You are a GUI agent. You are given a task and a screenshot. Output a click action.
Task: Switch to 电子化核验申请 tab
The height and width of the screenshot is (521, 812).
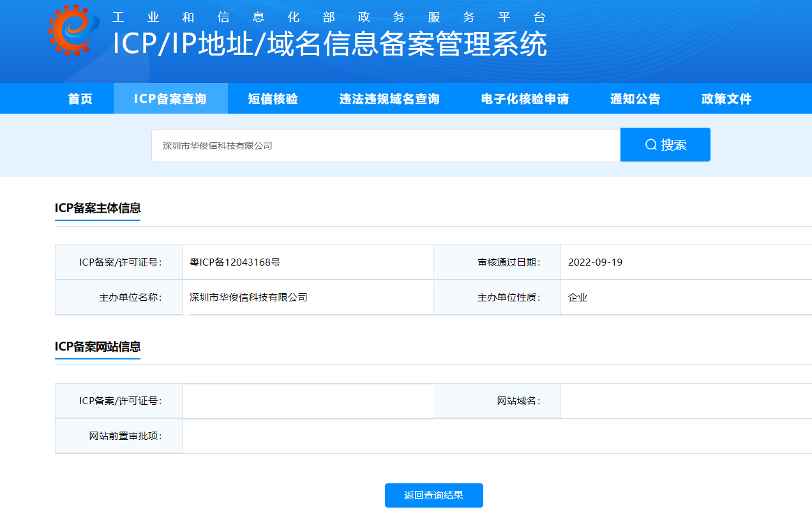(525, 99)
